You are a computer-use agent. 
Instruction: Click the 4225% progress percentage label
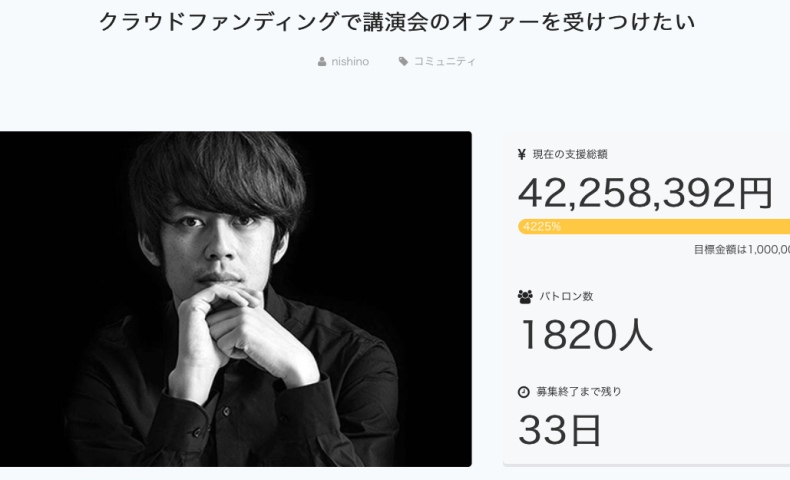click(542, 227)
